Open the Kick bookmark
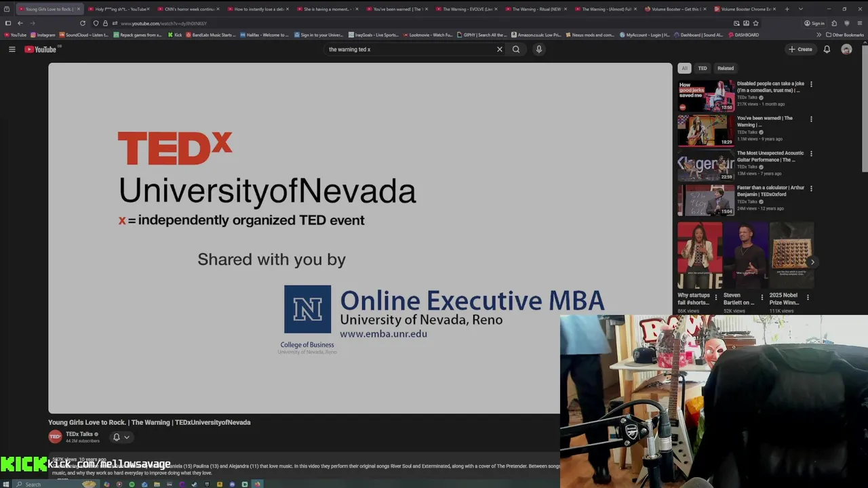Image resolution: width=868 pixels, height=488 pixels. click(x=175, y=35)
